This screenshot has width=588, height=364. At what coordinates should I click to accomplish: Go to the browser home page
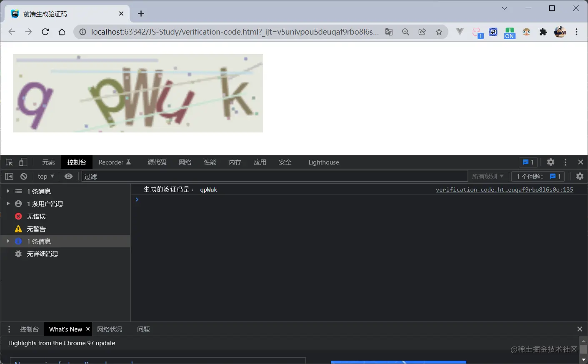62,32
